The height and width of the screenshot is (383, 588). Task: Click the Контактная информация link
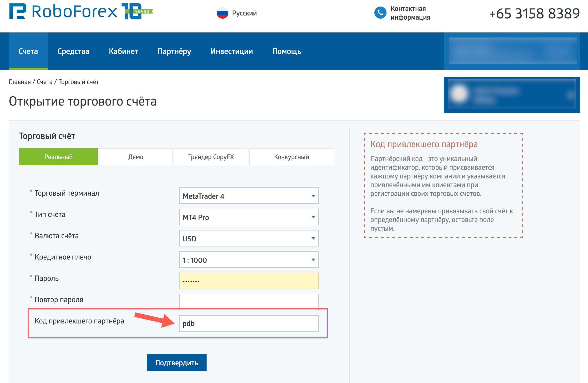(x=410, y=13)
